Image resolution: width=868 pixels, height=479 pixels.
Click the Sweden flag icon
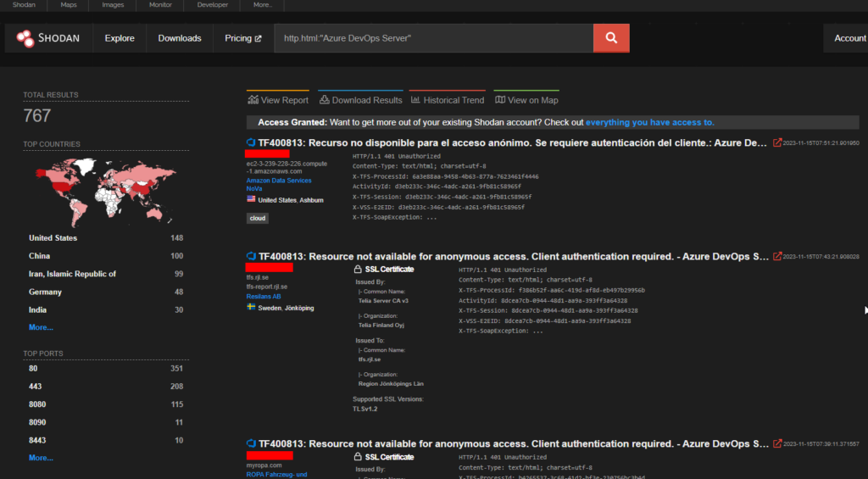(x=251, y=307)
